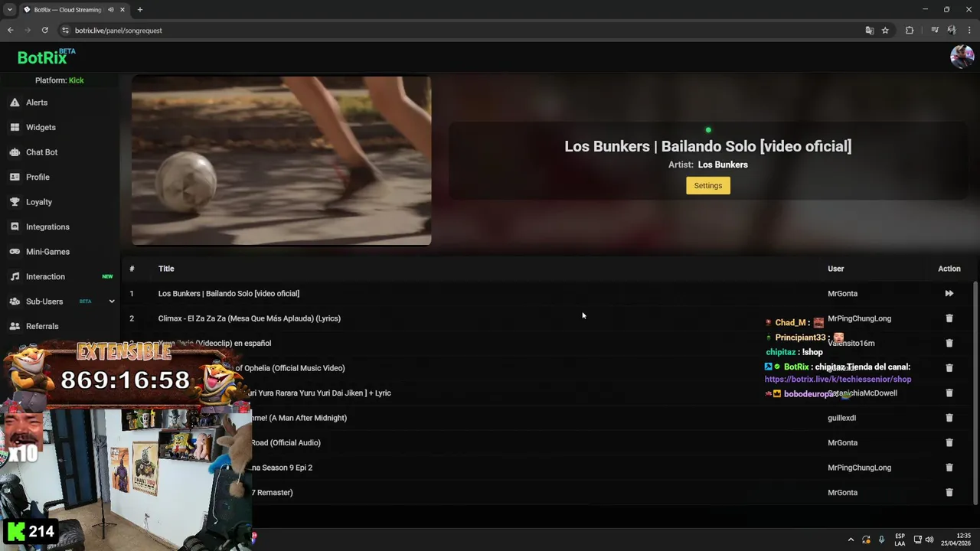Image resolution: width=980 pixels, height=551 pixels.
Task: Select the BotRix Cloud Streaming tab
Action: pos(67,10)
